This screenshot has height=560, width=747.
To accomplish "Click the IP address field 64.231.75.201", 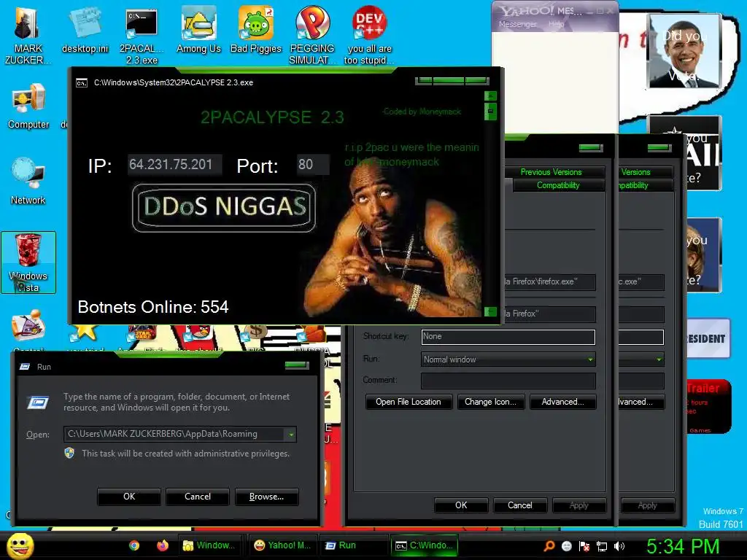I will coord(174,165).
